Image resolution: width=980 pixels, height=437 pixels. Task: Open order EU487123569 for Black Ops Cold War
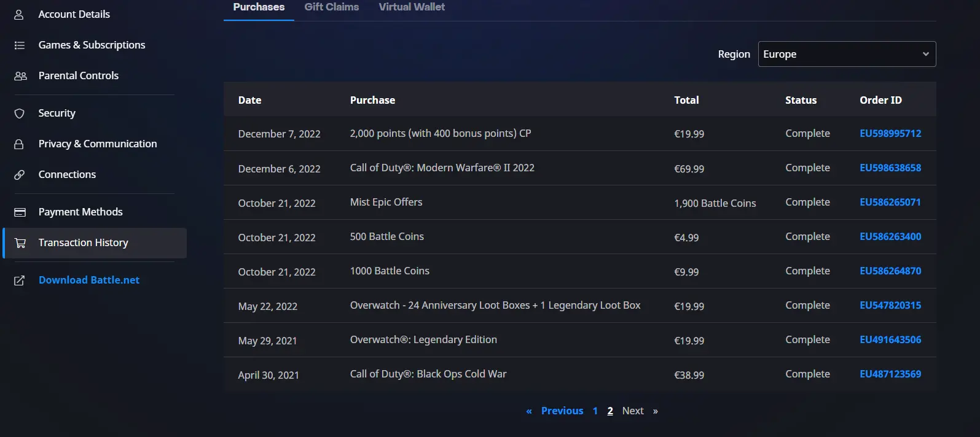coord(890,374)
